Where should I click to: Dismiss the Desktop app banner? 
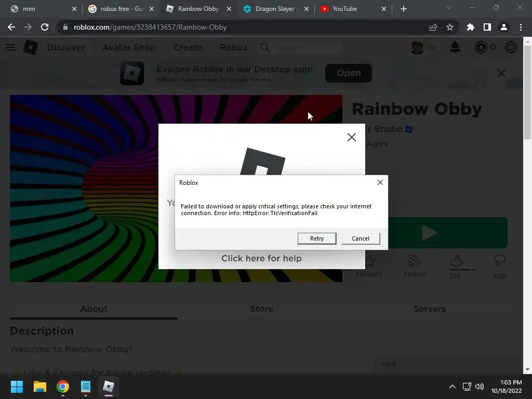coord(501,73)
